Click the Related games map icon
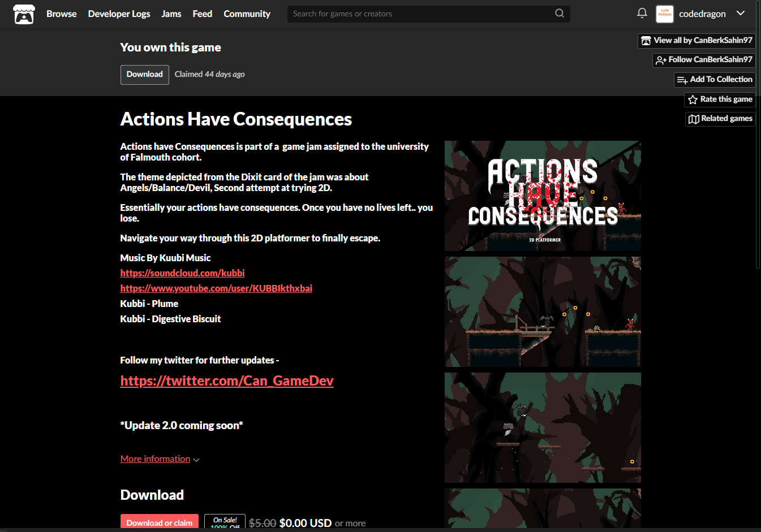Image resolution: width=761 pixels, height=532 pixels. tap(694, 119)
